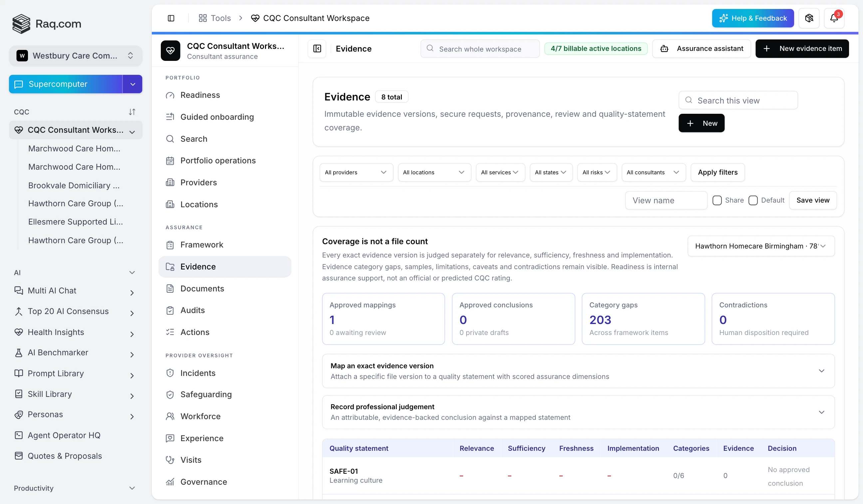Screen dimensions: 863x504
Task: Open the All locations dropdown
Action: coord(434,172)
